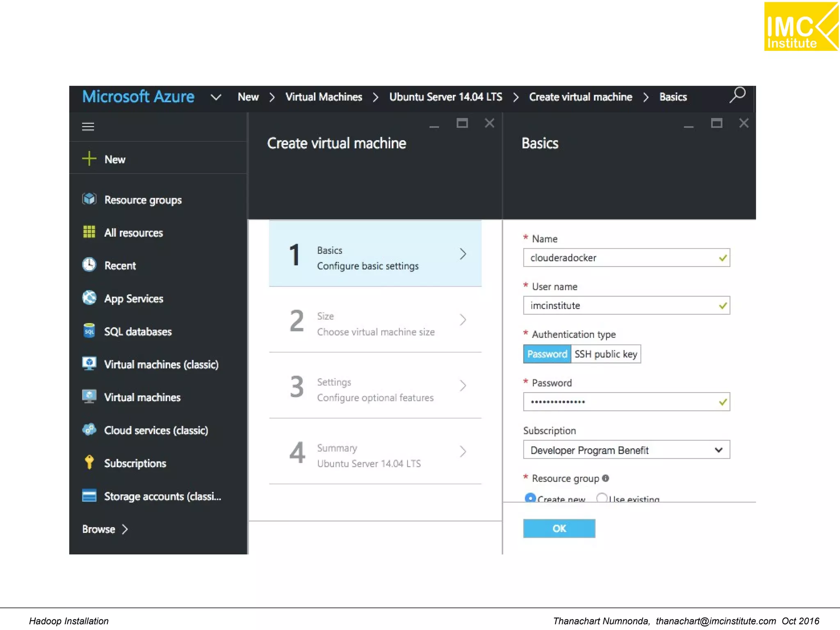The width and height of the screenshot is (840, 630).
Task: Open SQL databases icon
Action: coord(89,331)
